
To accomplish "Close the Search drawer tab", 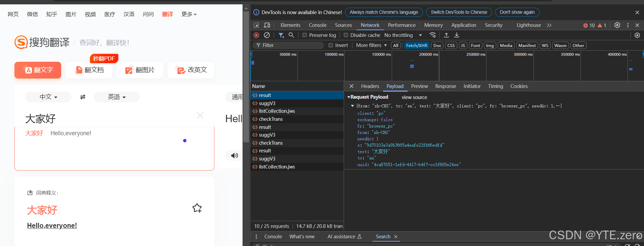I will coord(396,237).
